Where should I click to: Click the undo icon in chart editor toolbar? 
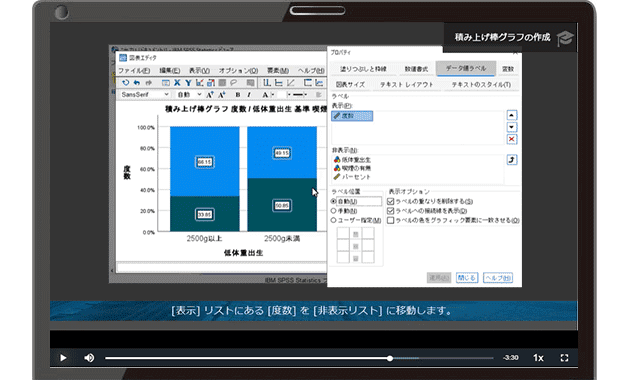click(x=137, y=83)
